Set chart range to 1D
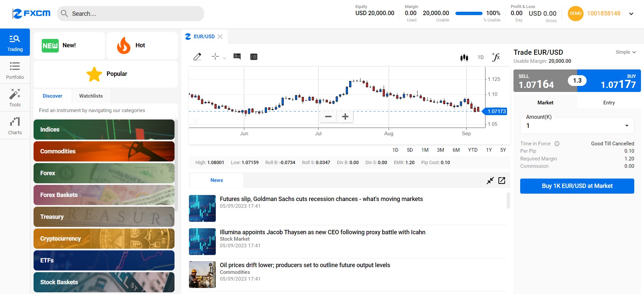 [395, 150]
